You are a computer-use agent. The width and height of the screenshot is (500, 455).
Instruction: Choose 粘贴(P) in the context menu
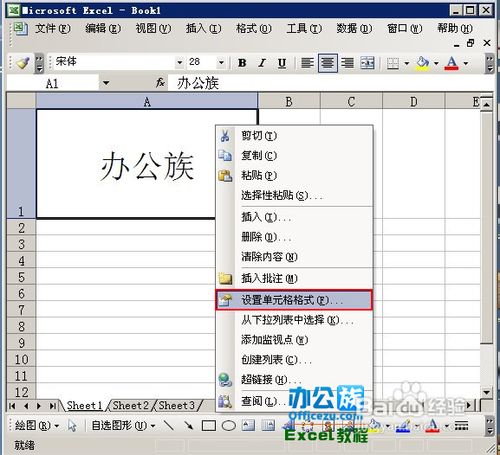294,175
